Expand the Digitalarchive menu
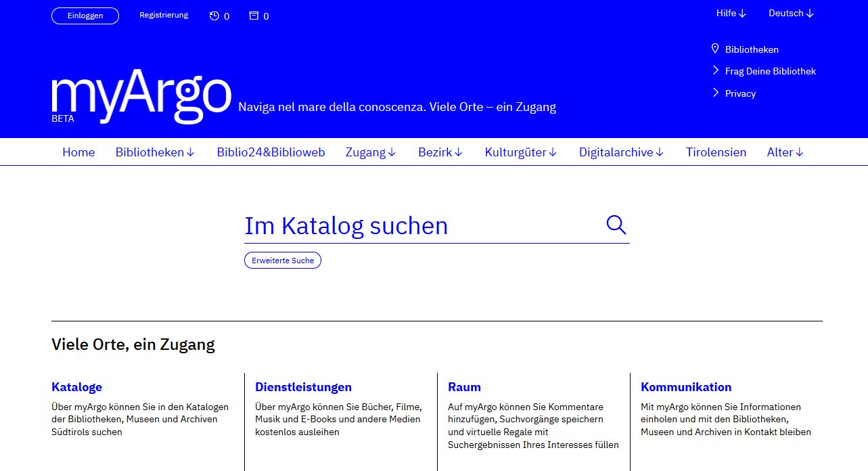868x471 pixels. [x=622, y=152]
